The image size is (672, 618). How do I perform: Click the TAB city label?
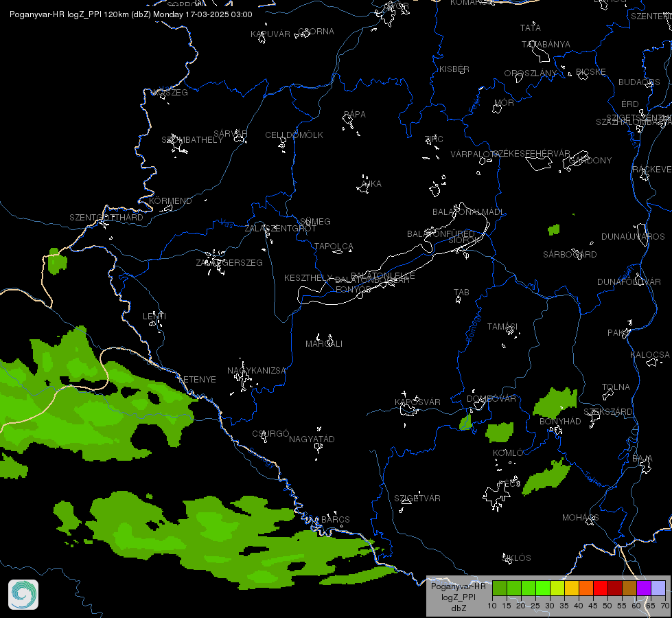point(461,292)
